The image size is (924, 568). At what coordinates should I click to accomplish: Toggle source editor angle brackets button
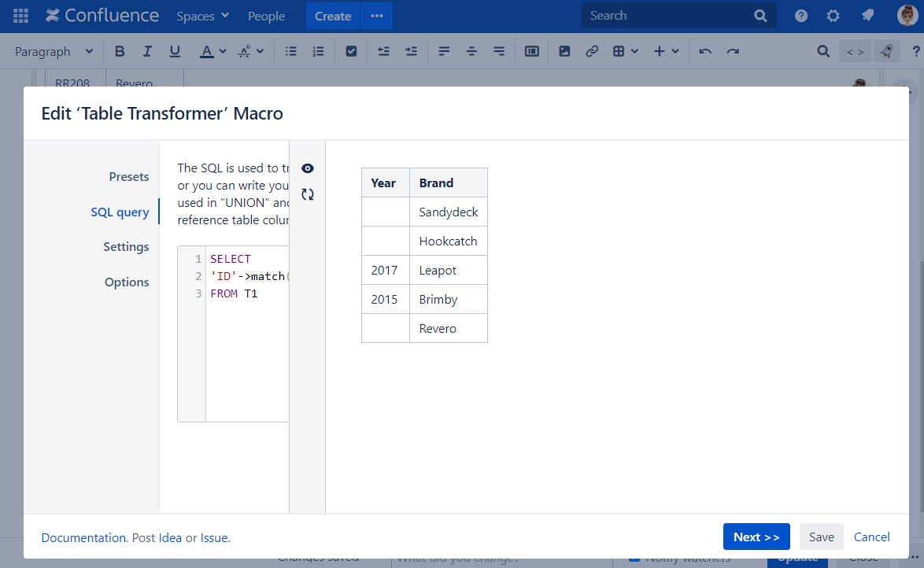point(855,52)
